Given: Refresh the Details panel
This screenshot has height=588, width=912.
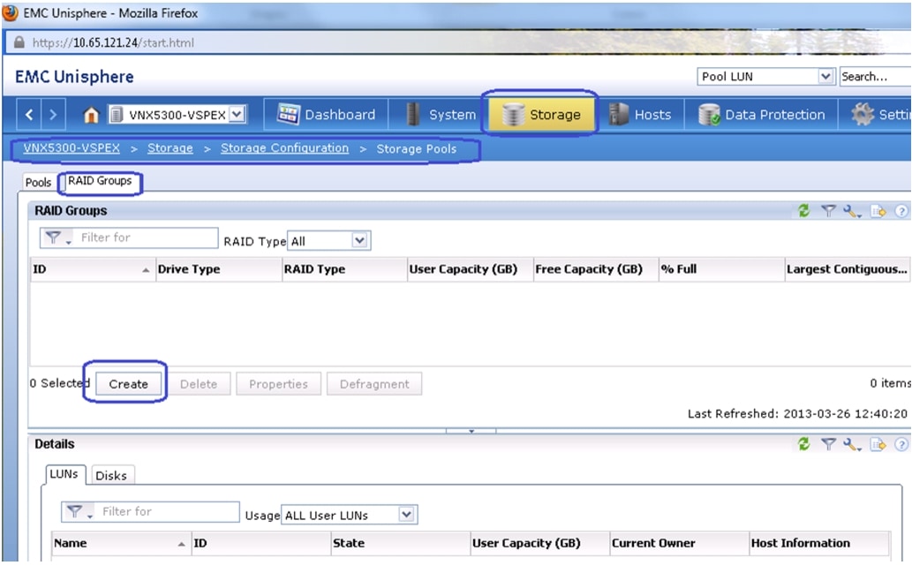Looking at the screenshot, I should [x=803, y=444].
